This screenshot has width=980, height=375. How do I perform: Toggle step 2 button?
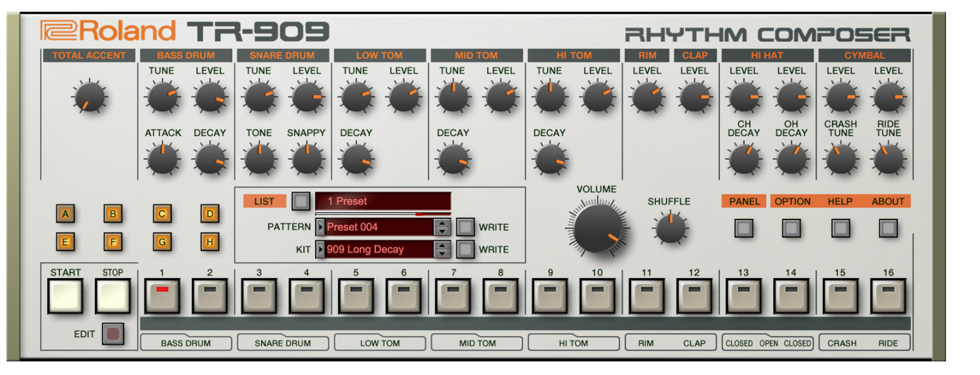(x=210, y=297)
